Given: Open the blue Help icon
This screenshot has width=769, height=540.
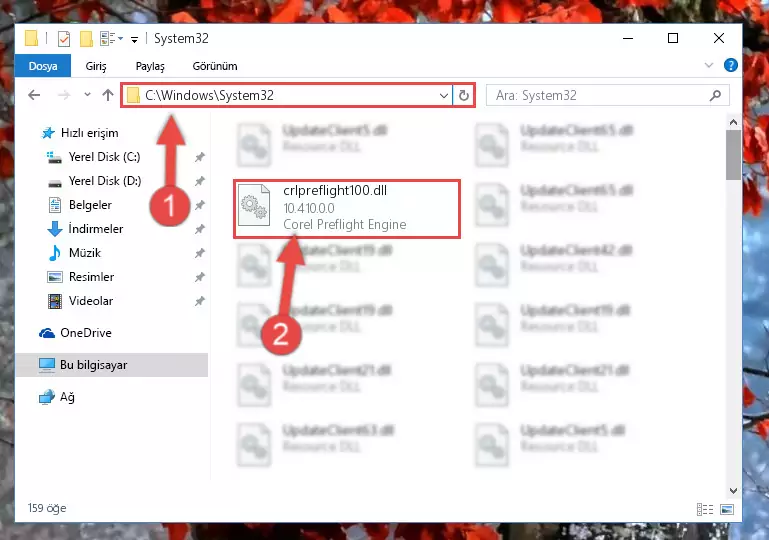Looking at the screenshot, I should point(731,65).
